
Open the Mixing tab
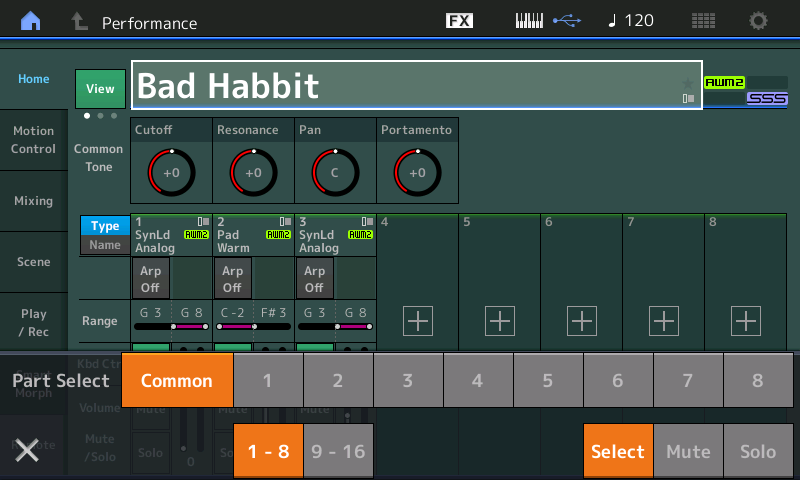[x=34, y=201]
